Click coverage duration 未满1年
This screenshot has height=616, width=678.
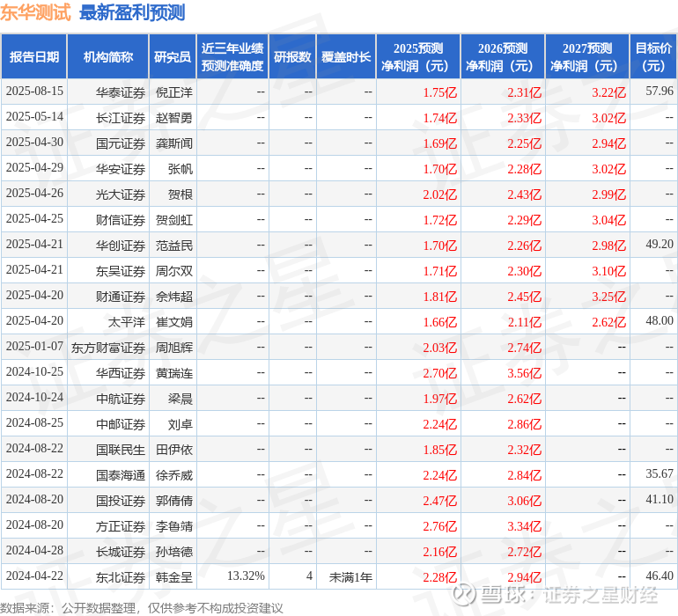coord(350,576)
